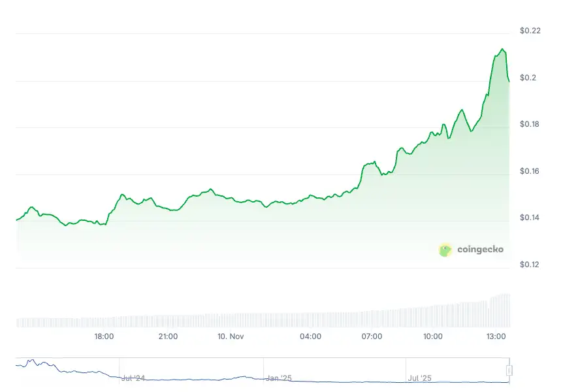Click the coingecko watermark text

(480, 250)
